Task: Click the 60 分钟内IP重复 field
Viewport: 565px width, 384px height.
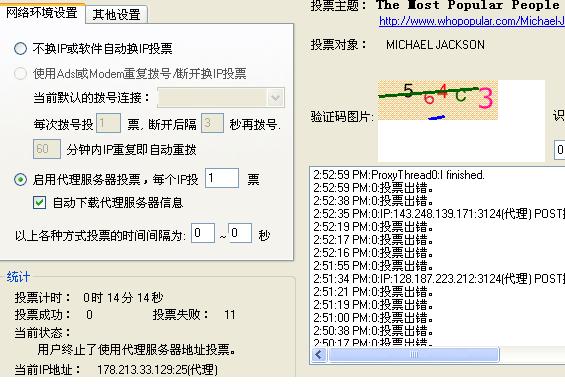Action: click(47, 149)
